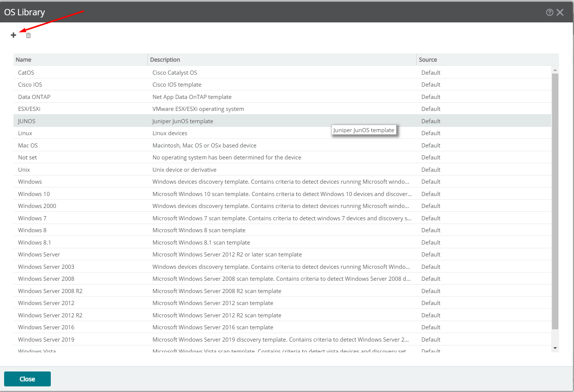Sort by the Source column header

(x=428, y=59)
